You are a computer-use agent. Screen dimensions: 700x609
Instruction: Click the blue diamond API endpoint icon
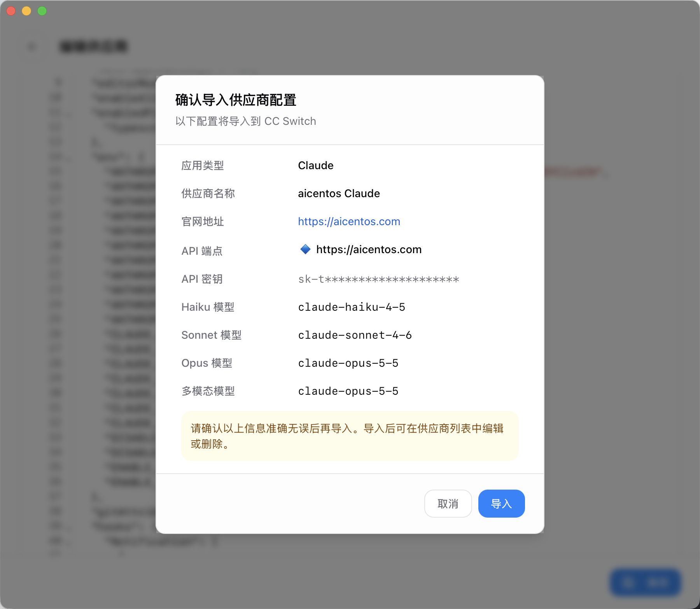305,249
